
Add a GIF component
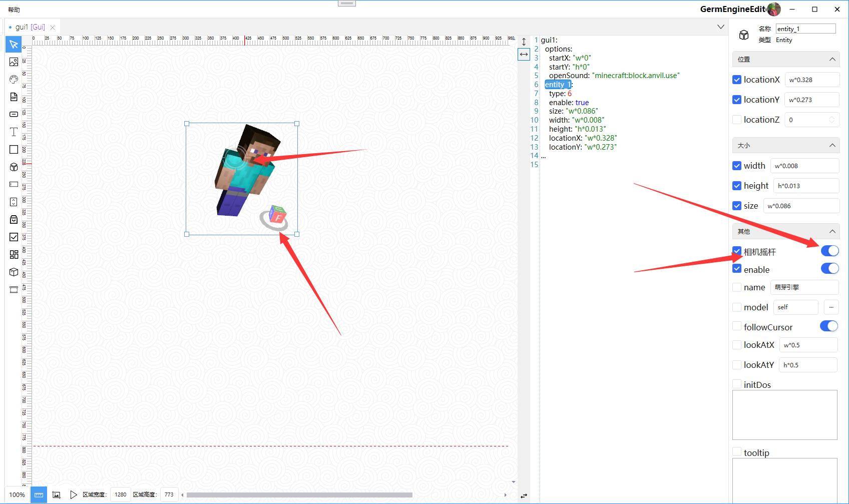[x=14, y=97]
